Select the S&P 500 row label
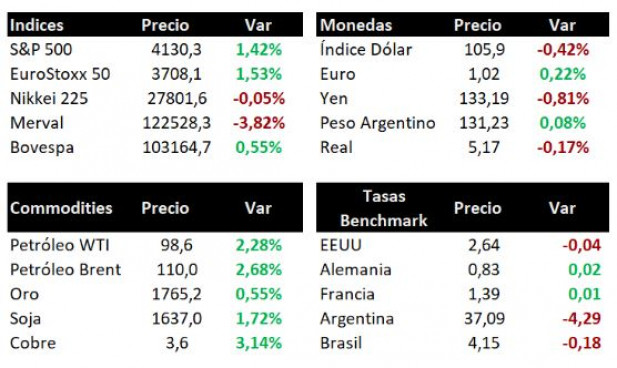617x368 pixels. (41, 50)
